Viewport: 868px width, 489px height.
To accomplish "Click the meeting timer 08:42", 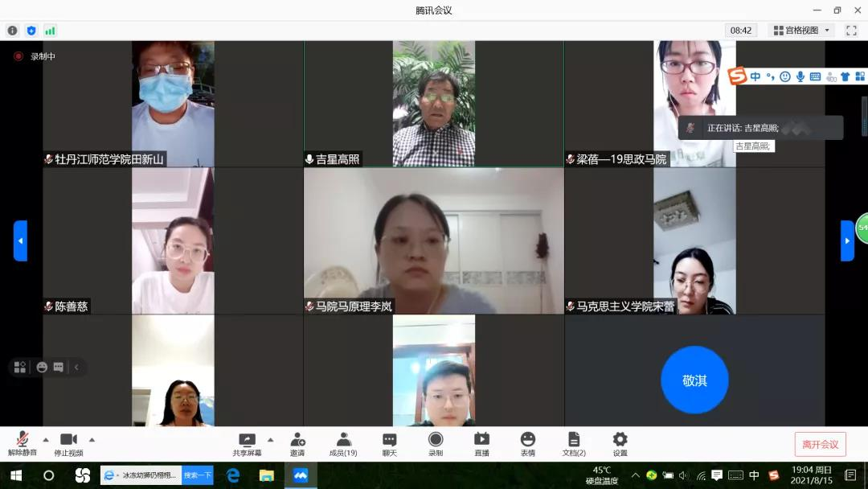I will pyautogui.click(x=741, y=31).
